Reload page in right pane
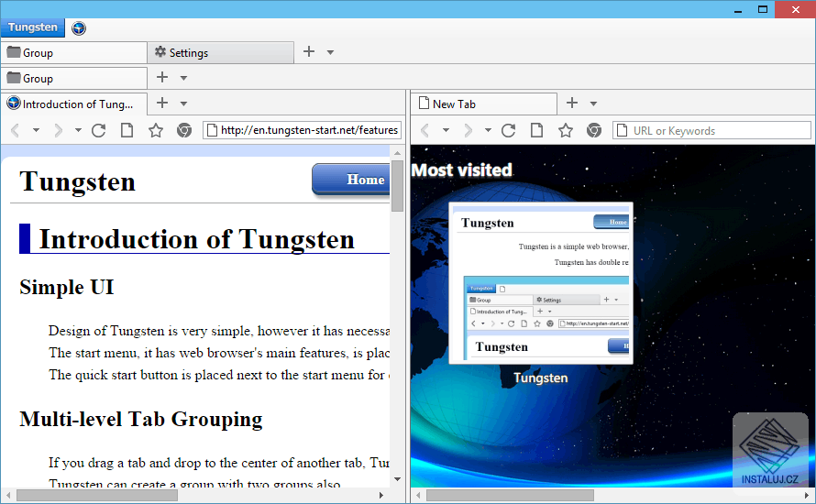 [x=509, y=130]
